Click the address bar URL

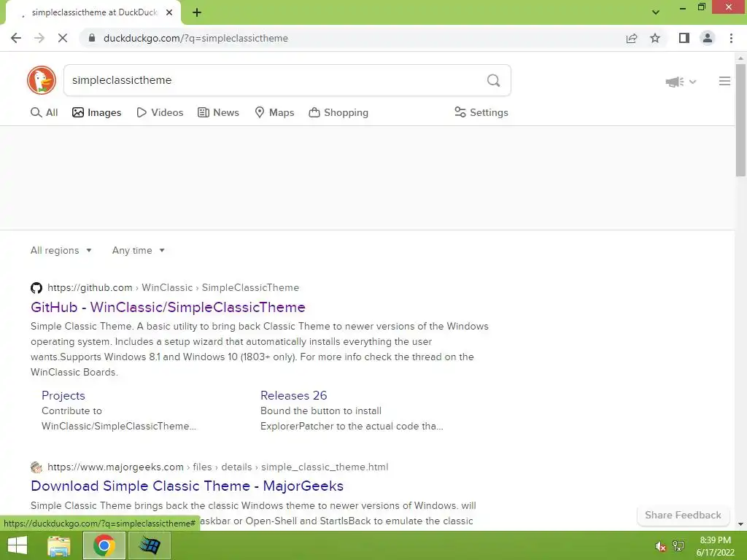196,38
